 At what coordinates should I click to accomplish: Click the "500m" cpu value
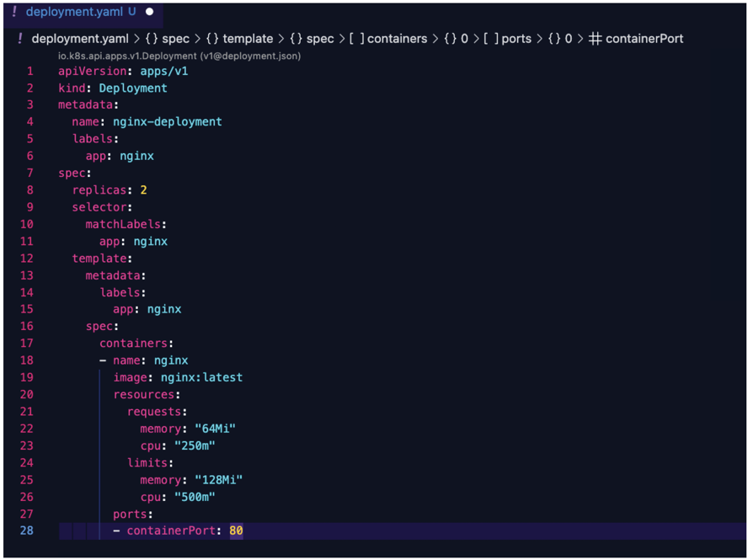195,497
